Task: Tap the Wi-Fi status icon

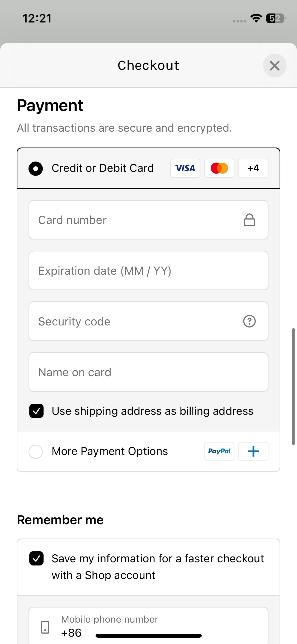Action: [256, 18]
